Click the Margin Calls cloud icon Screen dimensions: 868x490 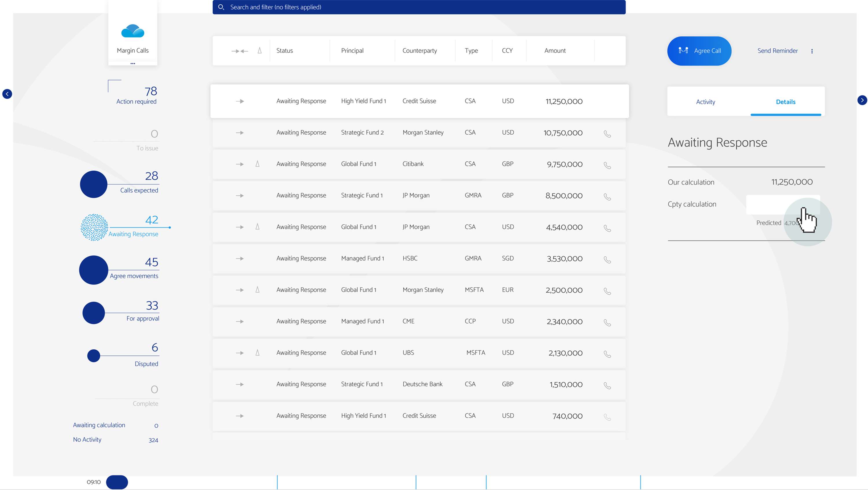133,31
